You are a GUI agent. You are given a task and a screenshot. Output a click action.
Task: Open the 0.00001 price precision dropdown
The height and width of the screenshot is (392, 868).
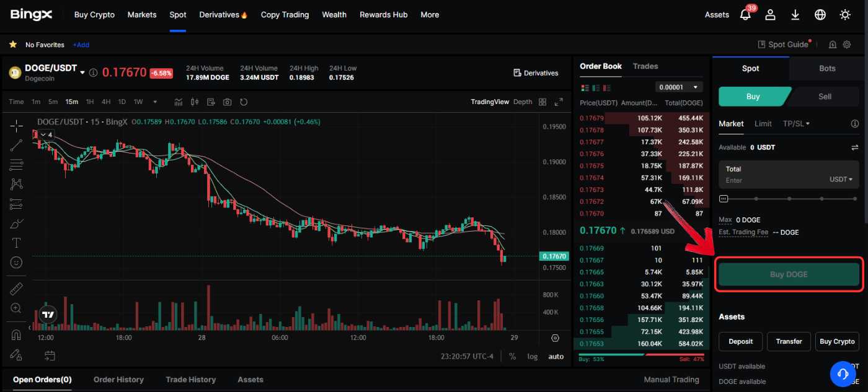click(x=679, y=87)
